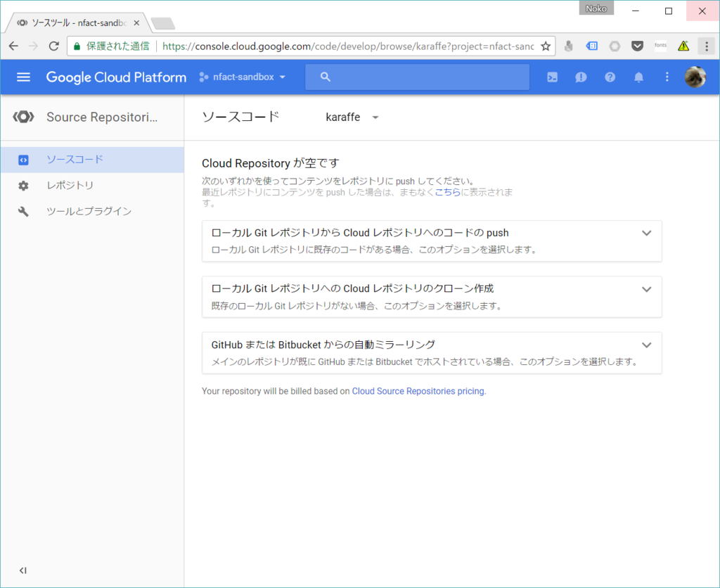
Task: Click the browser forward arrow
Action: pyautogui.click(x=33, y=46)
